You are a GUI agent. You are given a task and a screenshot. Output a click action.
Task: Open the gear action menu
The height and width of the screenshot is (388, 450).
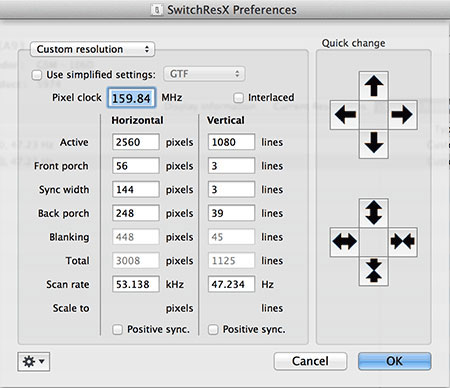(34, 362)
